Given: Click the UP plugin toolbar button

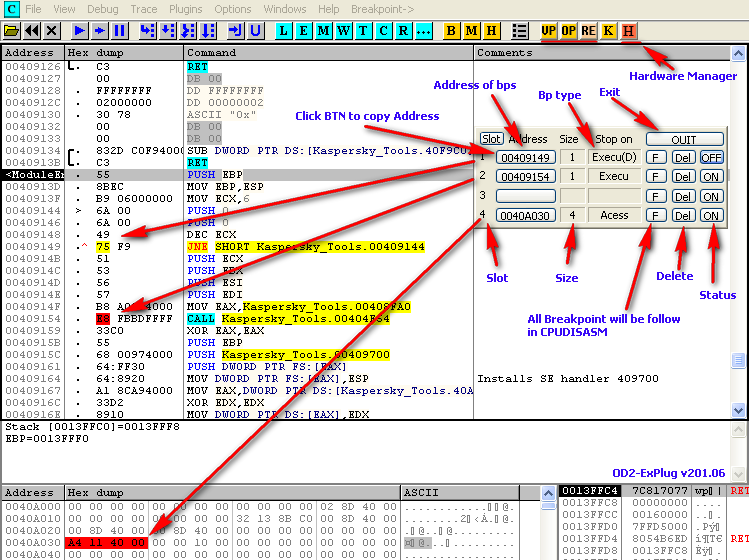Looking at the screenshot, I should (548, 31).
